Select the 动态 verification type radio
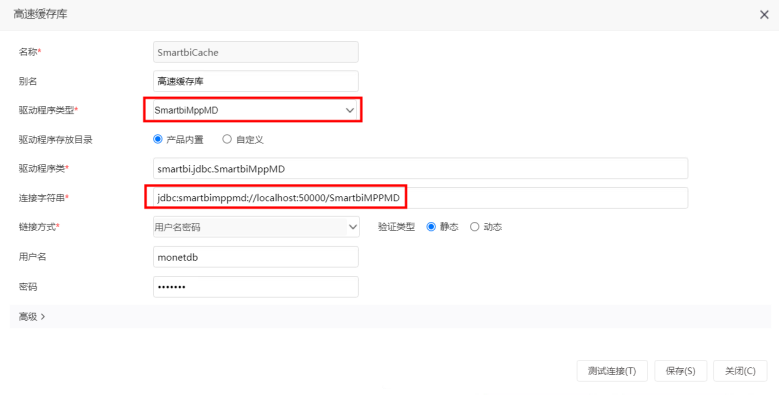 [x=475, y=227]
